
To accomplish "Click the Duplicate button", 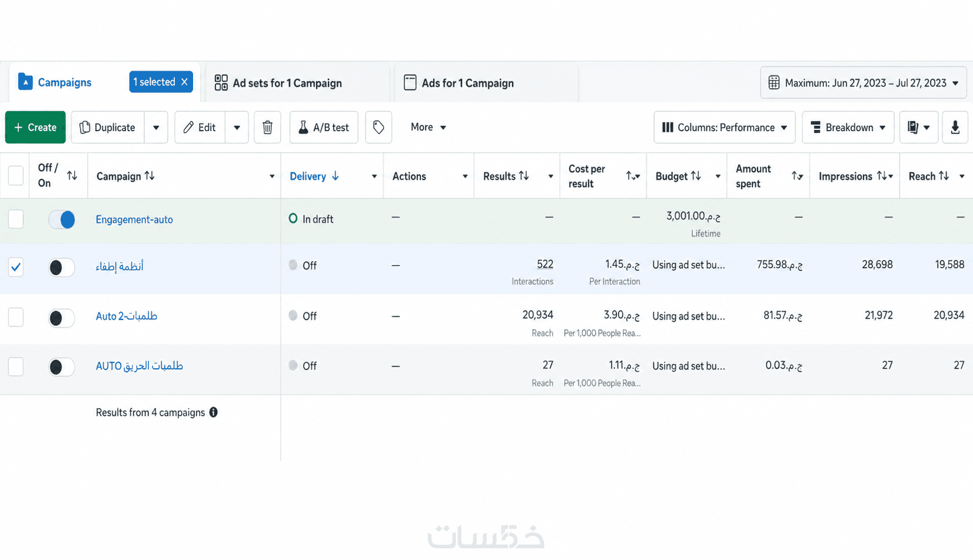I will 108,127.
